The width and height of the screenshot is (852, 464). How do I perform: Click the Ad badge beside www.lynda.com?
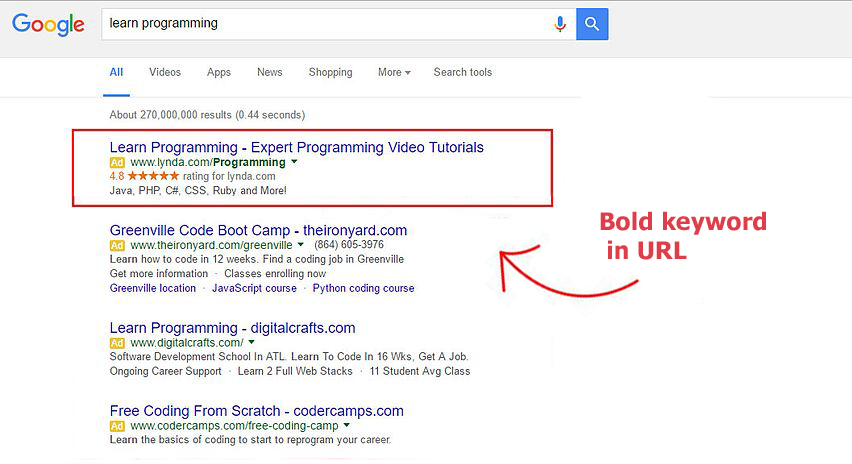click(x=117, y=162)
